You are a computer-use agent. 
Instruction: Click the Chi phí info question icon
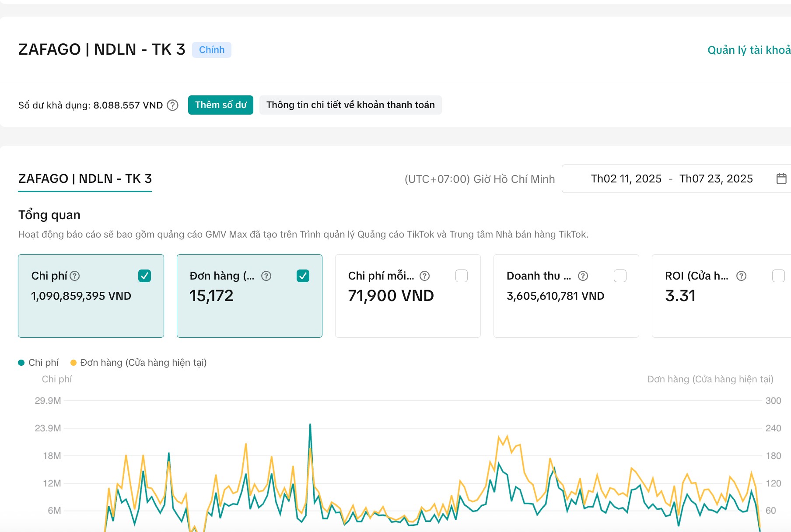pyautogui.click(x=75, y=276)
